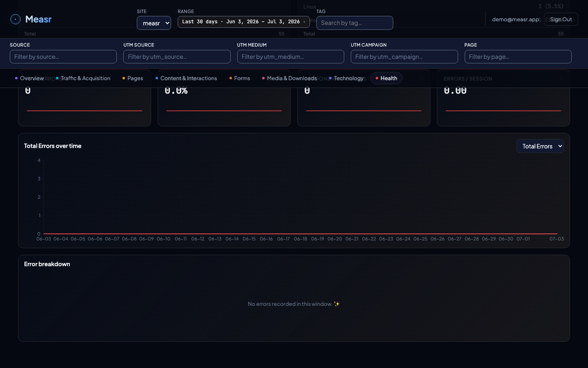The image size is (588, 368).
Task: Open the SITE selector dropdown
Action: coord(154,23)
